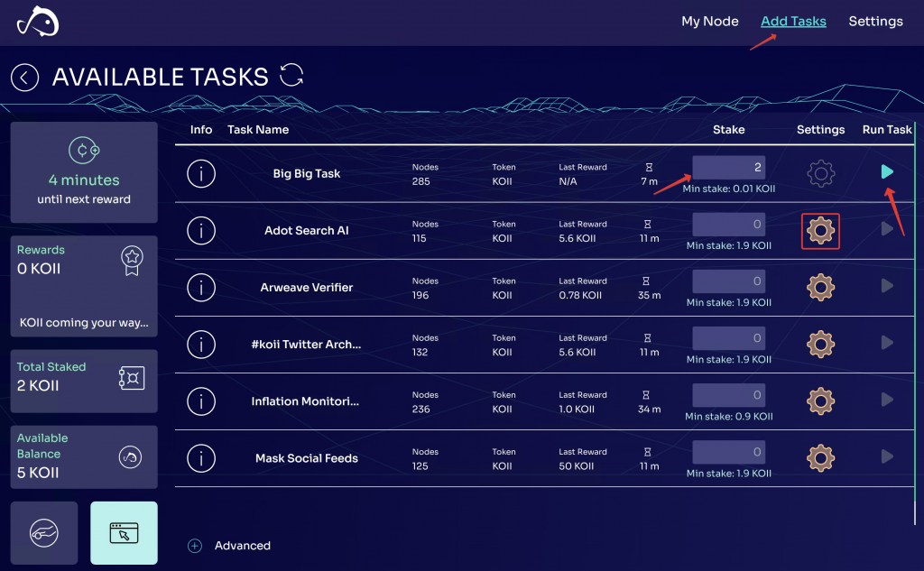Expand the Advanced section
This screenshot has width=924, height=571.
(x=196, y=546)
